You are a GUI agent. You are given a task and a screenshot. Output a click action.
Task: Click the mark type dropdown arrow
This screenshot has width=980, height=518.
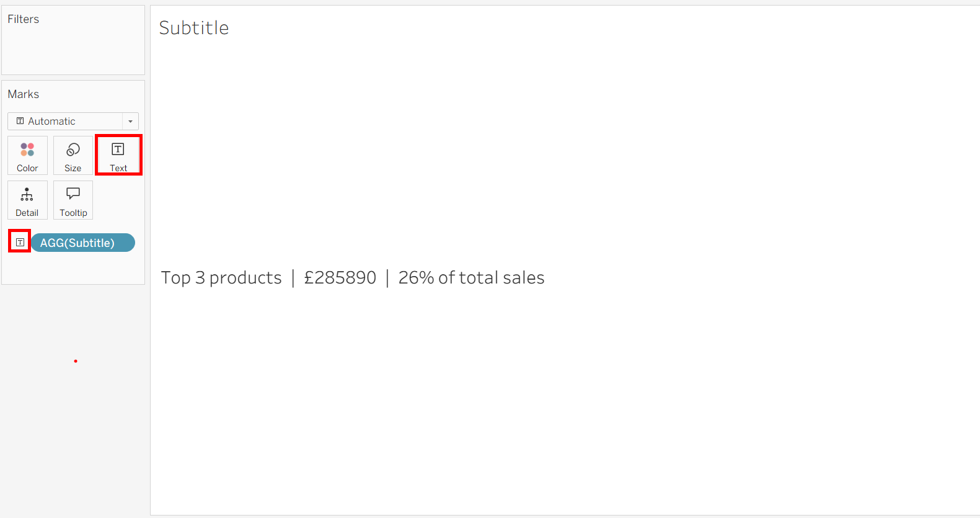[130, 122]
